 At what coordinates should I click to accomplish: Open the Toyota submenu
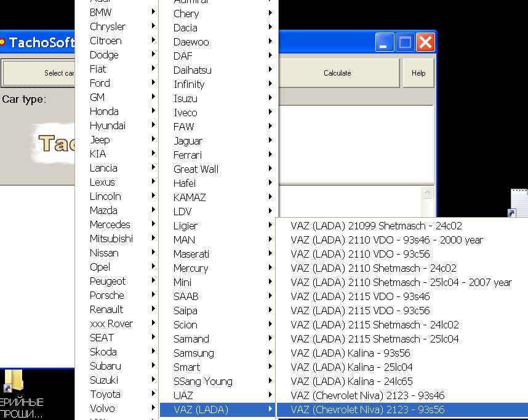tap(117, 394)
